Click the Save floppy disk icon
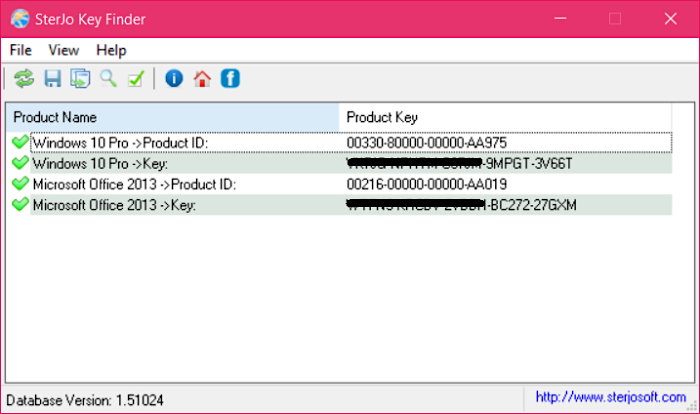 pos(53,79)
